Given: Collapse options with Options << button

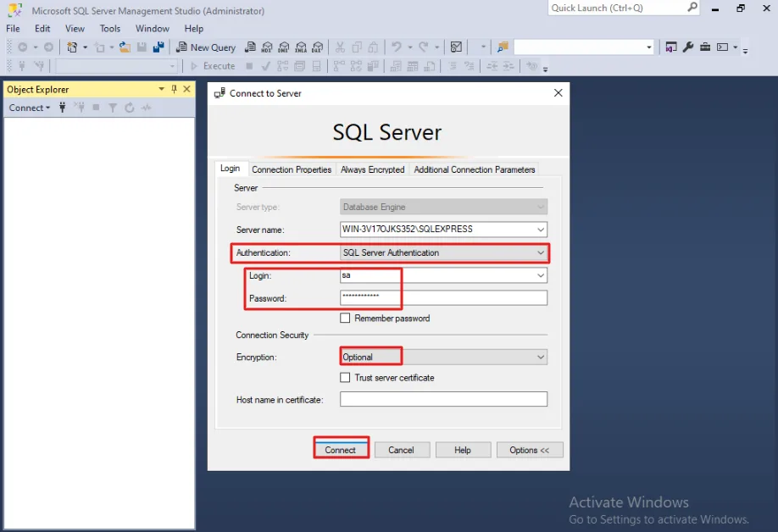Looking at the screenshot, I should [530, 450].
